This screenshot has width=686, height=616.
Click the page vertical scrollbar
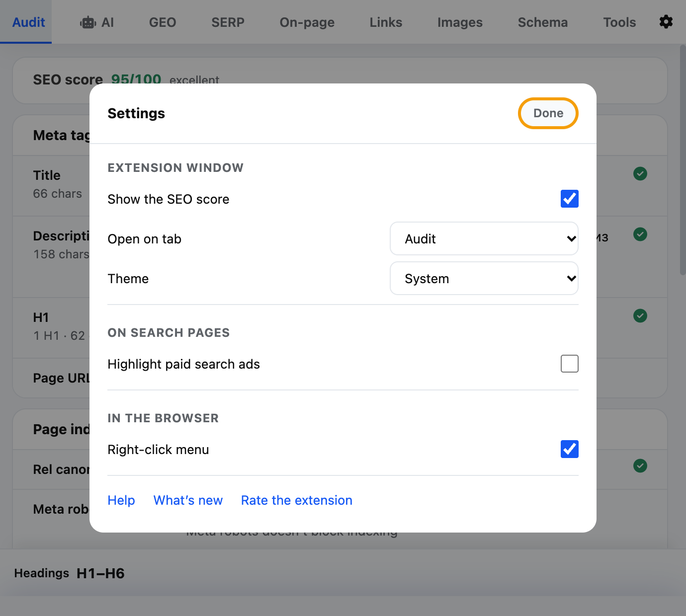pos(683,159)
